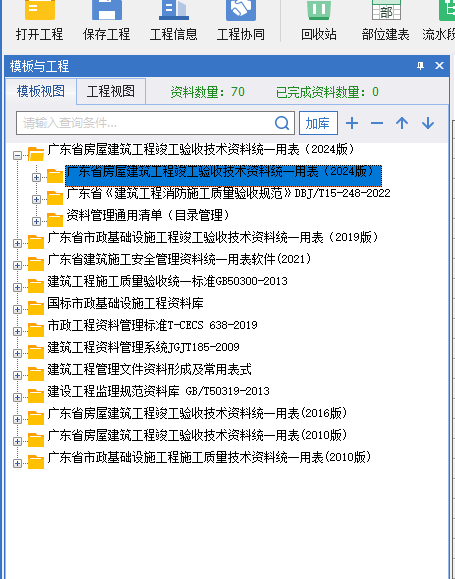This screenshot has width=455, height=579.
Task: Save project with 保存工程 icon
Action: click(x=106, y=20)
